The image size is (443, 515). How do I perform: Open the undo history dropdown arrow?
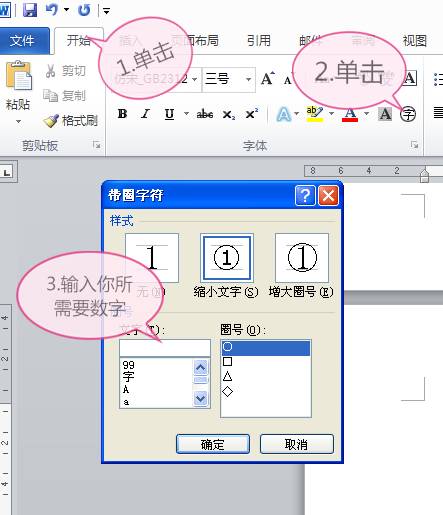tap(66, 10)
